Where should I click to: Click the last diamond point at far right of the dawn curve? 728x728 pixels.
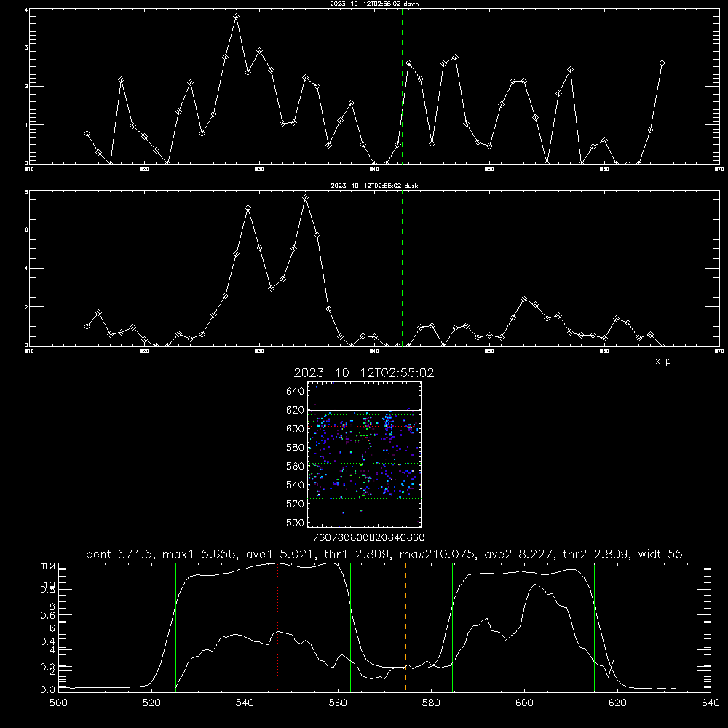coord(662,63)
